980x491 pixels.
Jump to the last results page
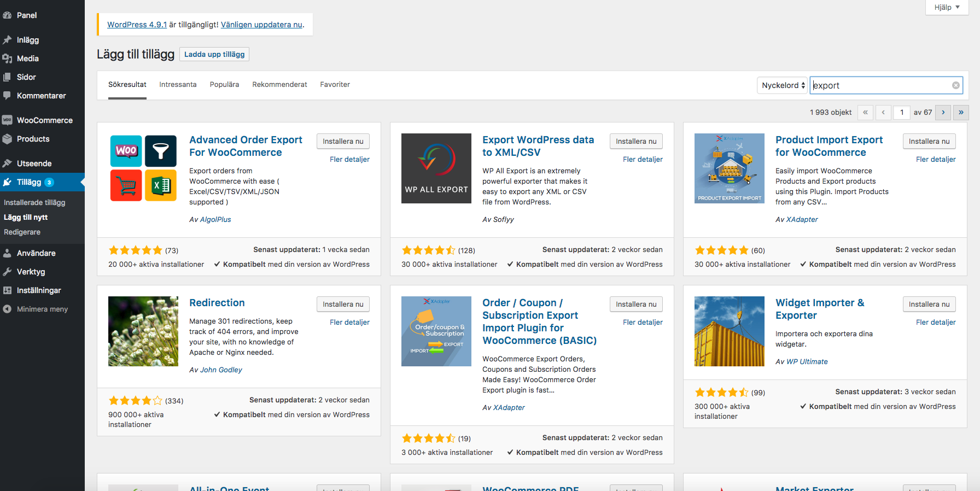tap(961, 112)
